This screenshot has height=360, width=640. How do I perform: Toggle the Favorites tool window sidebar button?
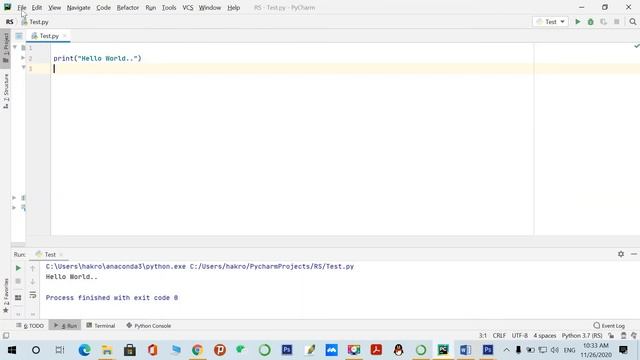click(x=6, y=296)
